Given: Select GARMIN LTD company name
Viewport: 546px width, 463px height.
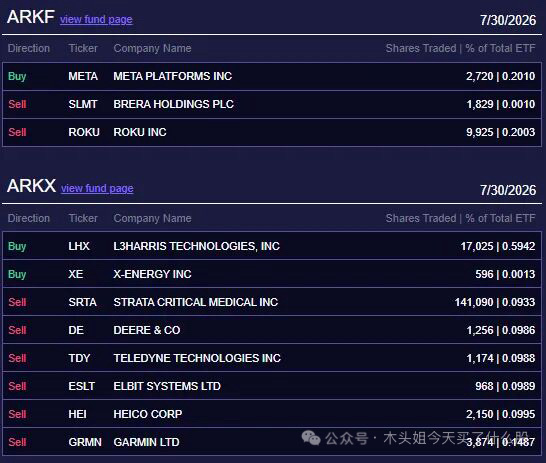Looking at the screenshot, I should click(x=146, y=442).
